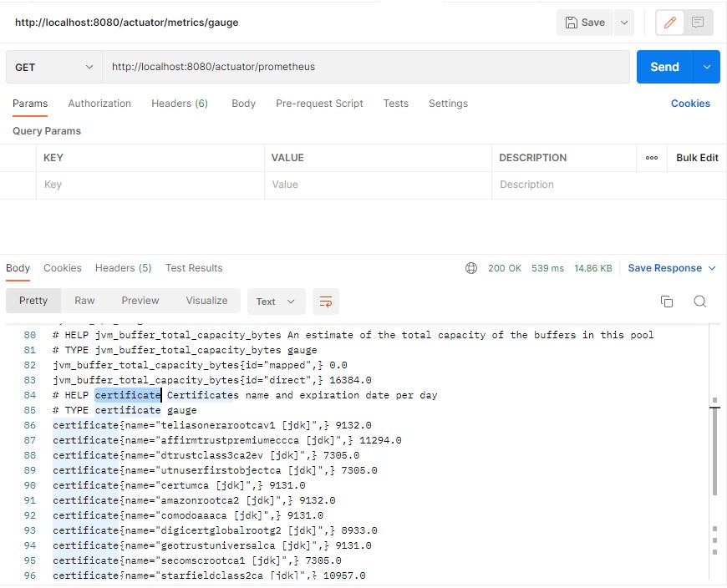727x588 pixels.
Task: Click the digicertglobalrootg2 certificate line
Action: (215, 530)
